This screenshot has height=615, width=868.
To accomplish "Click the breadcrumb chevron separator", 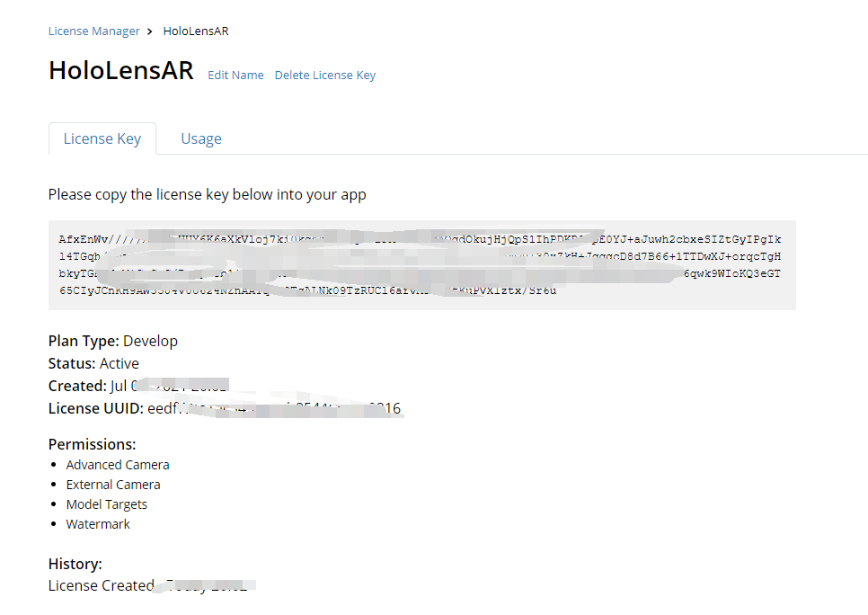I will click(149, 31).
